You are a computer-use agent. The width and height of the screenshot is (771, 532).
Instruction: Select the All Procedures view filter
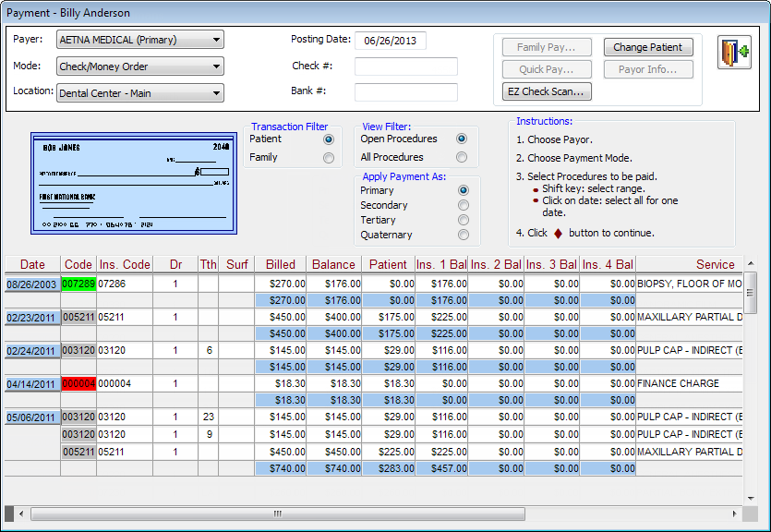click(x=463, y=158)
